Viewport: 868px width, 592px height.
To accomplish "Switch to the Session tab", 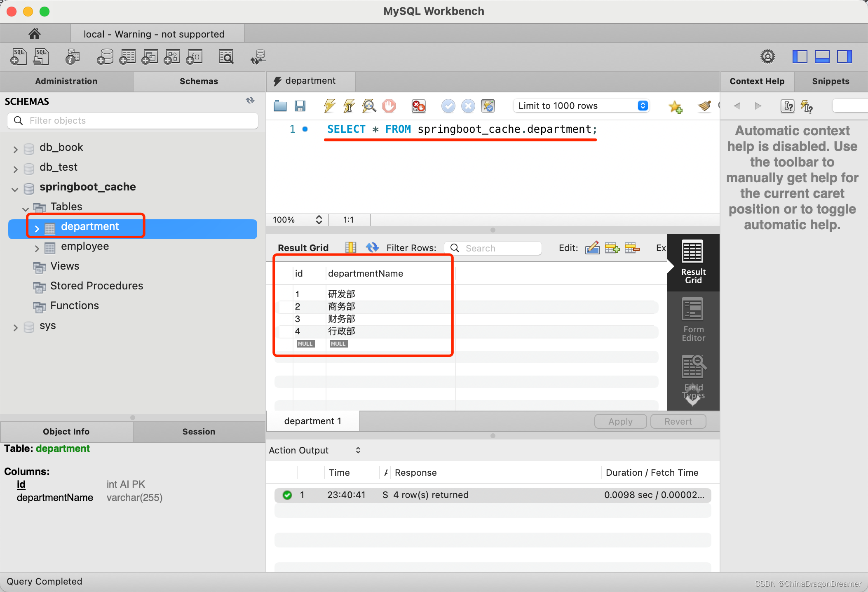I will 199,432.
